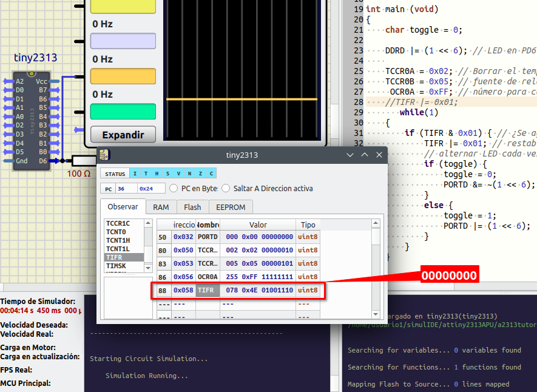Click the green oscilloscope channel color swatch
The height and width of the screenshot is (392, 537).
123,112
